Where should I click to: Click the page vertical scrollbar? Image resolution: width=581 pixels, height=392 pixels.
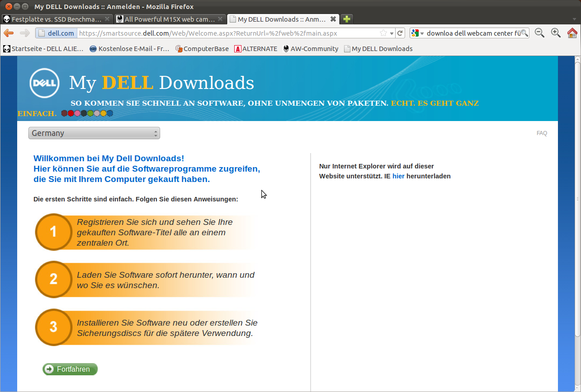pos(577,199)
